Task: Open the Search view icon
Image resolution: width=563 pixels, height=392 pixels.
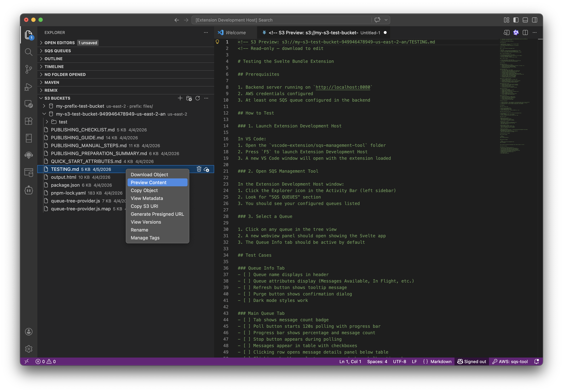Action: tap(29, 52)
